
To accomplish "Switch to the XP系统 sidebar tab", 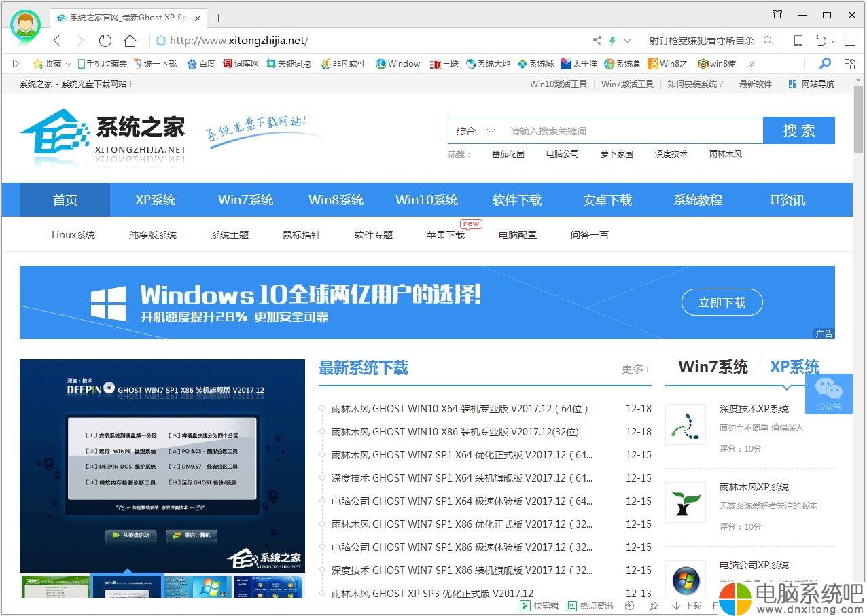I will 794,367.
